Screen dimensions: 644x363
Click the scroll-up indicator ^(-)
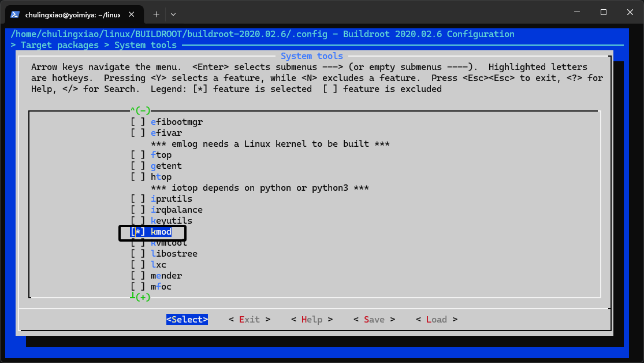coord(140,110)
